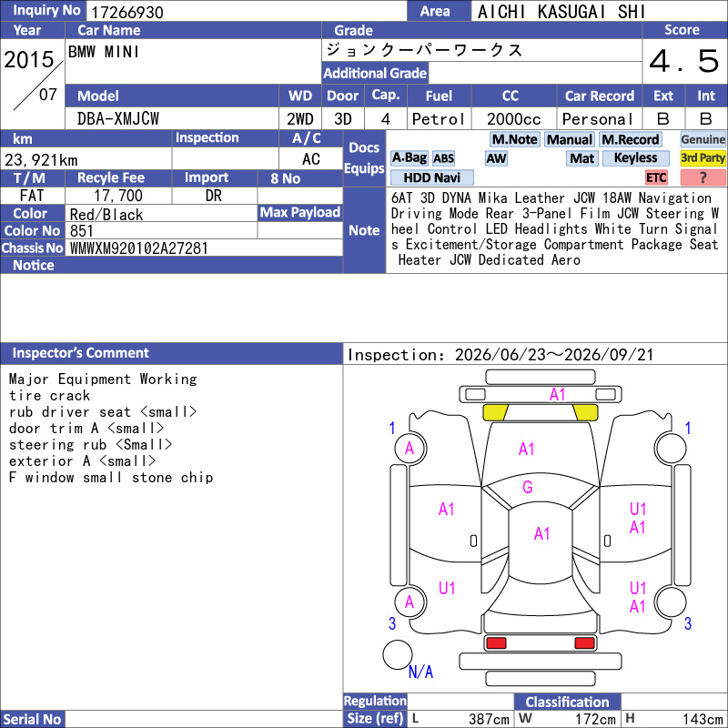Click fuel value Petrol
This screenshot has width=728, height=728.
[439, 119]
